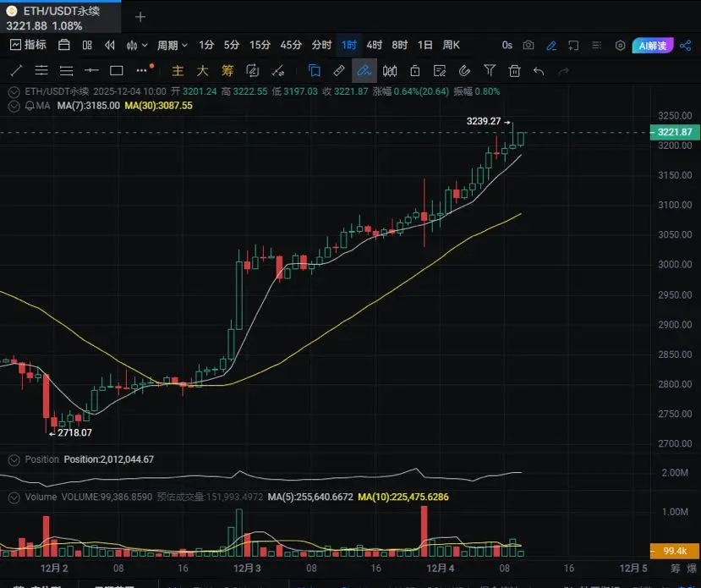Select the horizontal segment line tool
701x588 pixels.
pos(91,71)
